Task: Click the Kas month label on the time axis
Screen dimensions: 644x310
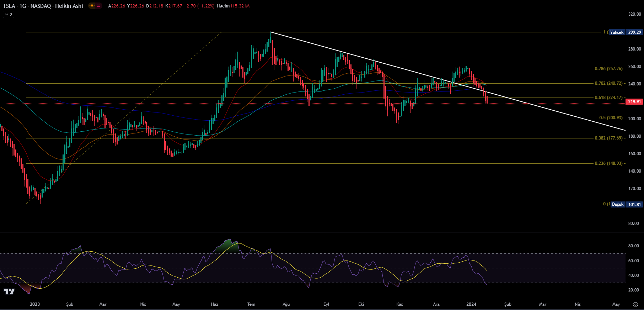Action: (399, 304)
